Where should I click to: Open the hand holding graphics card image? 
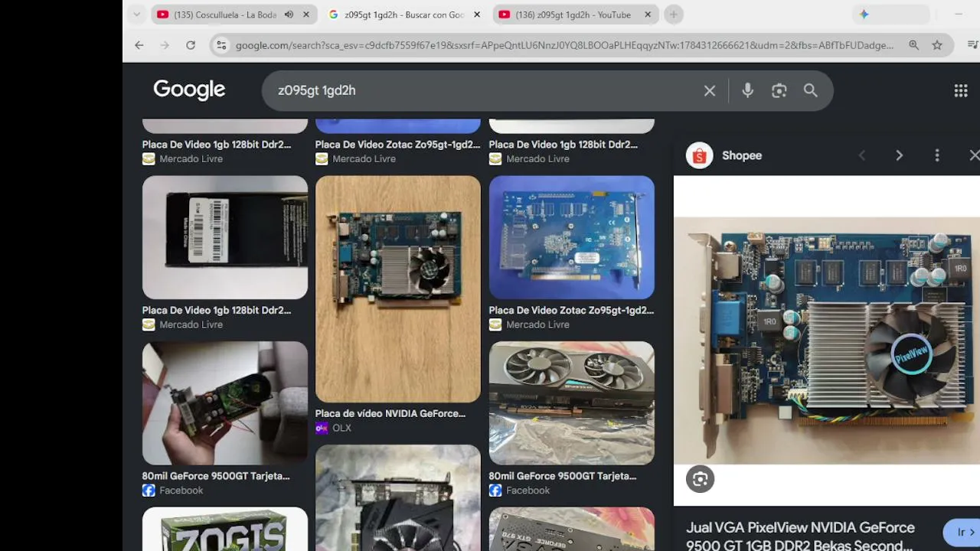(225, 403)
